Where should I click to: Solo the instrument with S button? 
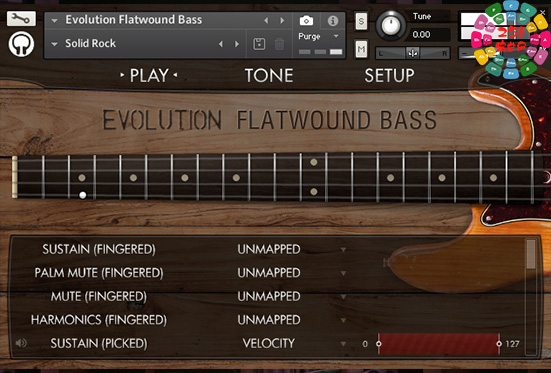point(361,22)
